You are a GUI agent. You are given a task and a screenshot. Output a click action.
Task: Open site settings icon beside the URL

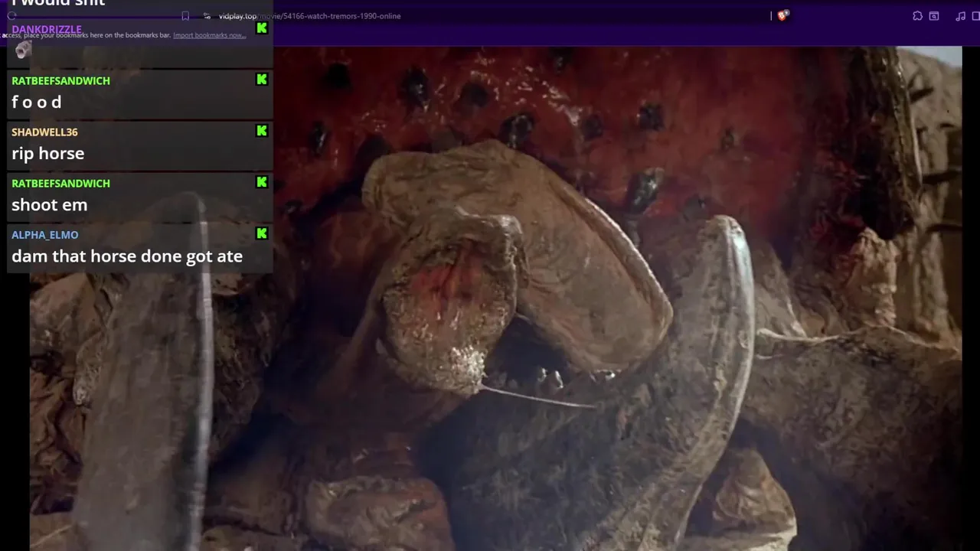[207, 16]
